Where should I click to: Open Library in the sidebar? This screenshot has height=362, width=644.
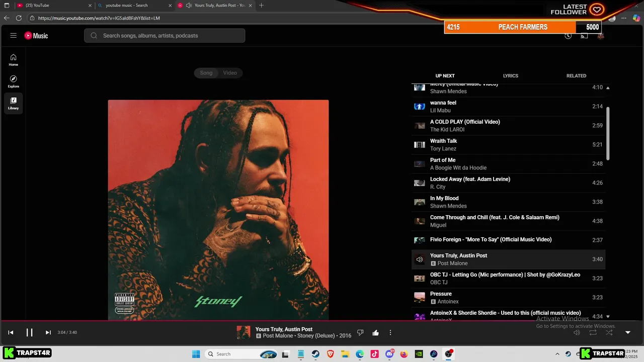14,103
